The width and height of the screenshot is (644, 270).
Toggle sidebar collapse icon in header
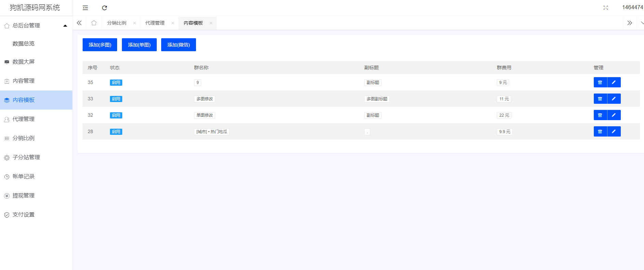pos(85,8)
